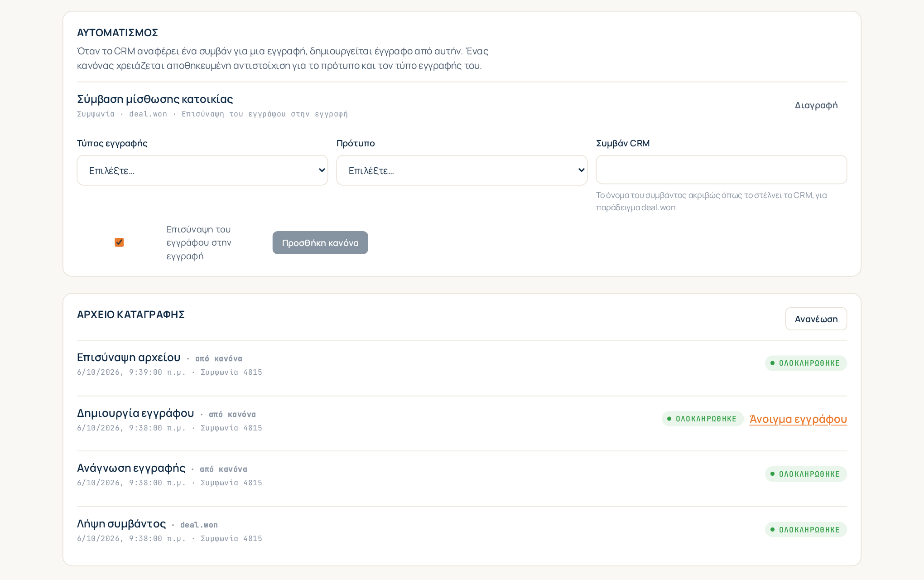Click the ΑΥΤΟΜΑΤΙΣΜΟΣ section heading
This screenshot has height=580, width=924.
tap(117, 33)
